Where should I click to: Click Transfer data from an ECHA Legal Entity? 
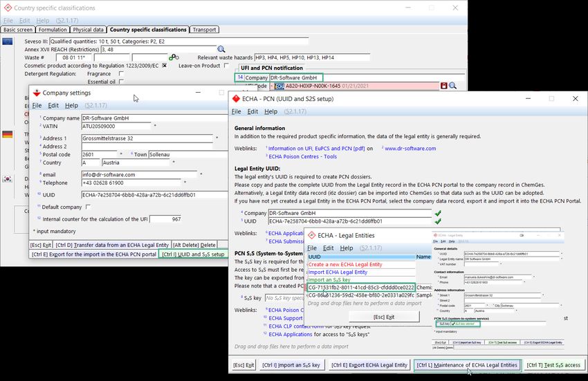point(112,245)
